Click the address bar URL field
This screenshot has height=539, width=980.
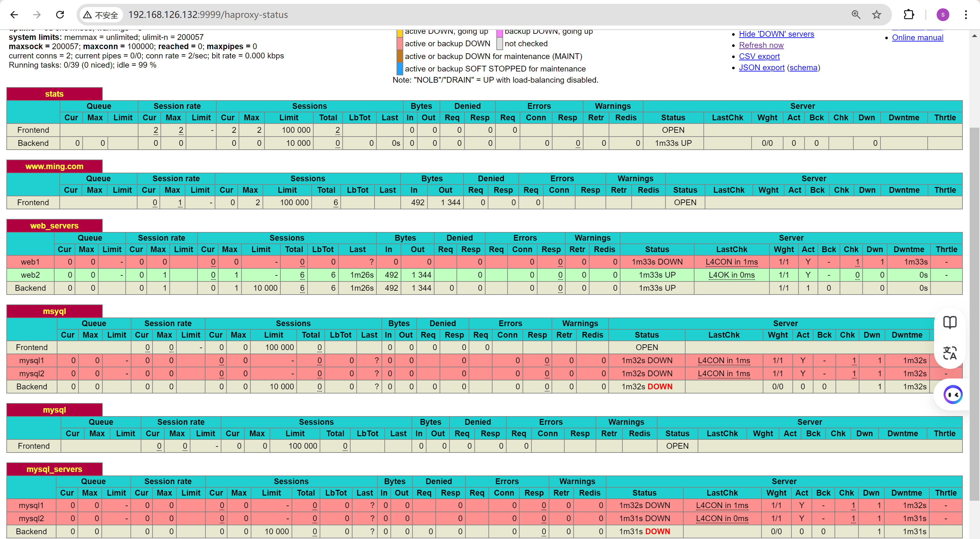457,15
